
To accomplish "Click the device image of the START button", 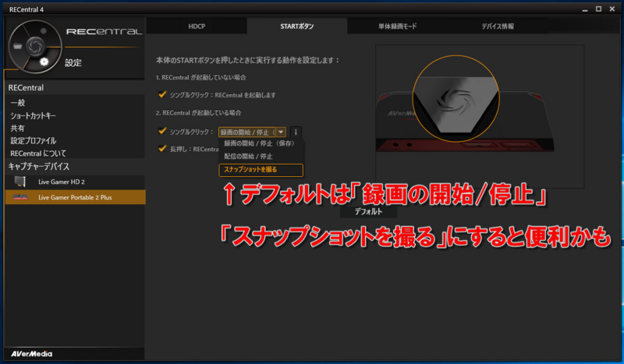I will 456,98.
